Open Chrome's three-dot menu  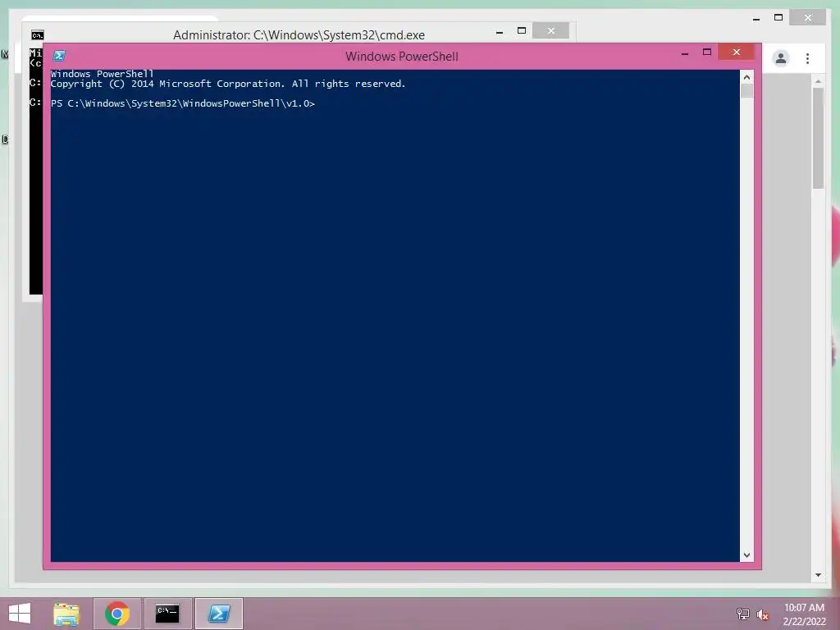click(x=807, y=58)
